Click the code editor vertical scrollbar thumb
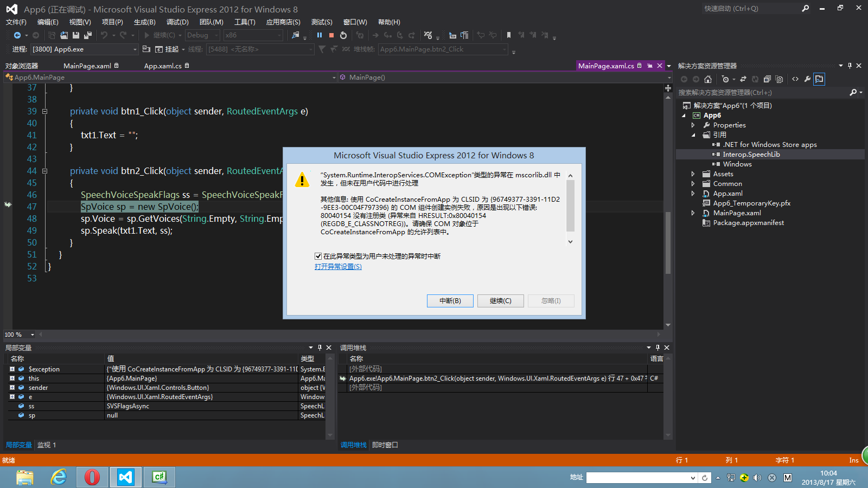868x488 pixels. coord(668,243)
